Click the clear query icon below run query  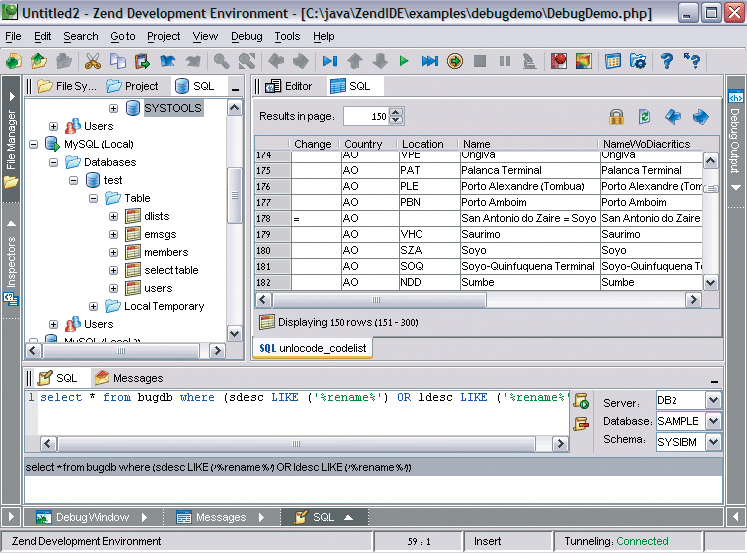click(x=581, y=423)
